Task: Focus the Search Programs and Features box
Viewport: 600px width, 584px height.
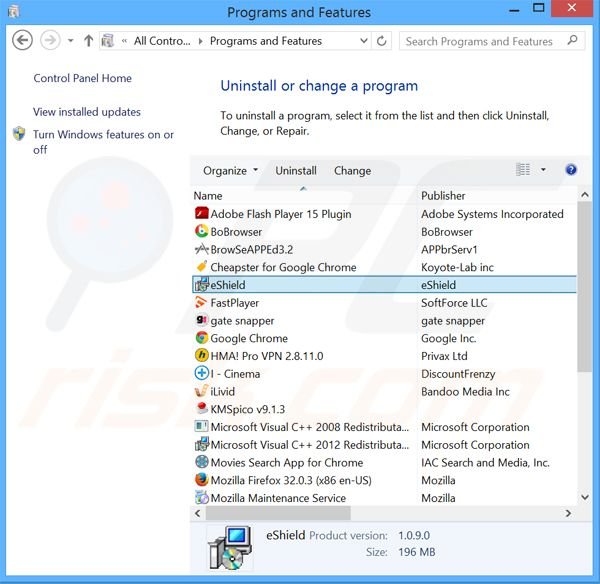Action: tap(492, 41)
